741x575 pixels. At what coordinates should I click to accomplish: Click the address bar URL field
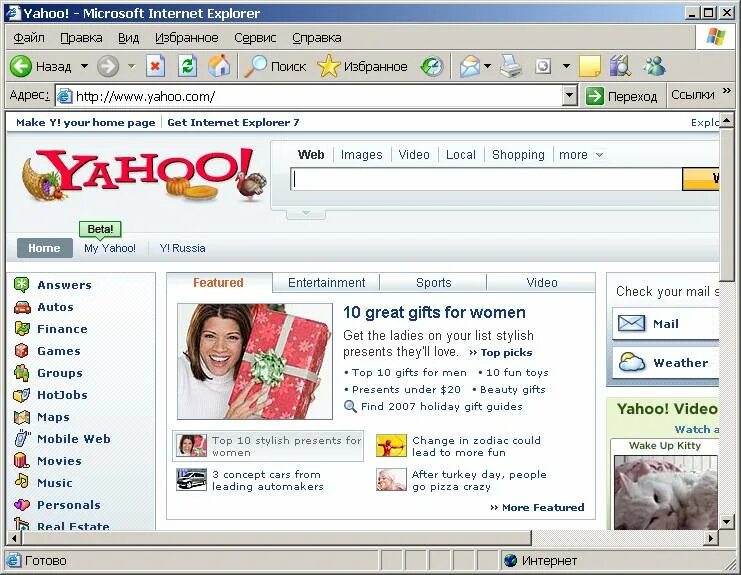[309, 96]
